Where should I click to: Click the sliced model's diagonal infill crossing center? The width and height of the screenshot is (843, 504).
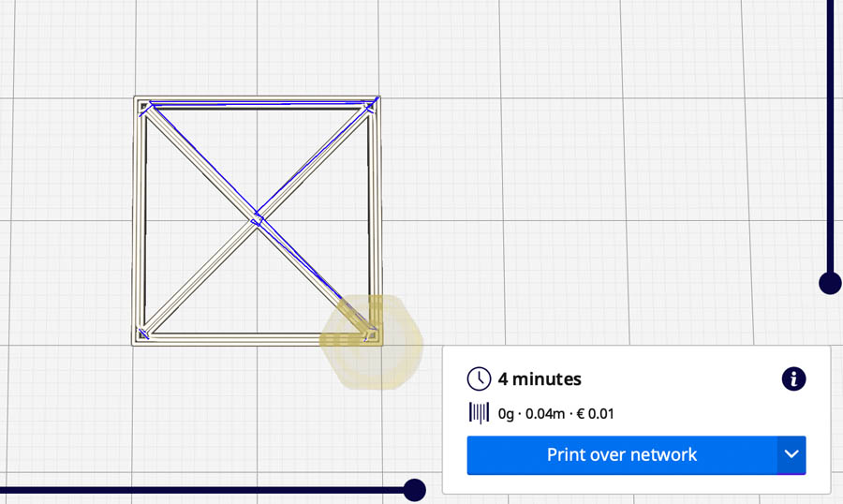(x=257, y=220)
